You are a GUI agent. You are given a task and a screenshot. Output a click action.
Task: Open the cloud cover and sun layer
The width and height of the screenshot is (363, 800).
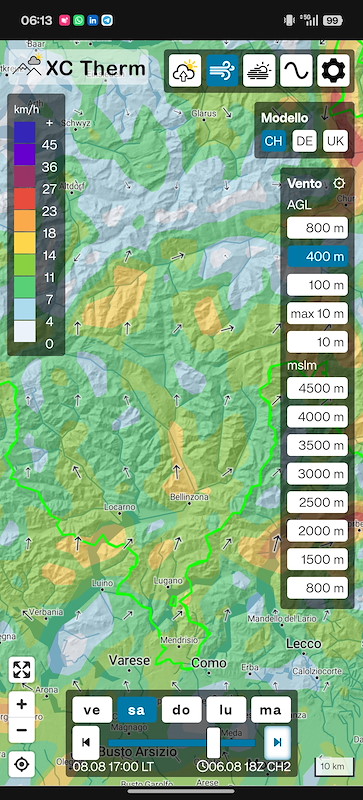tap(259, 71)
